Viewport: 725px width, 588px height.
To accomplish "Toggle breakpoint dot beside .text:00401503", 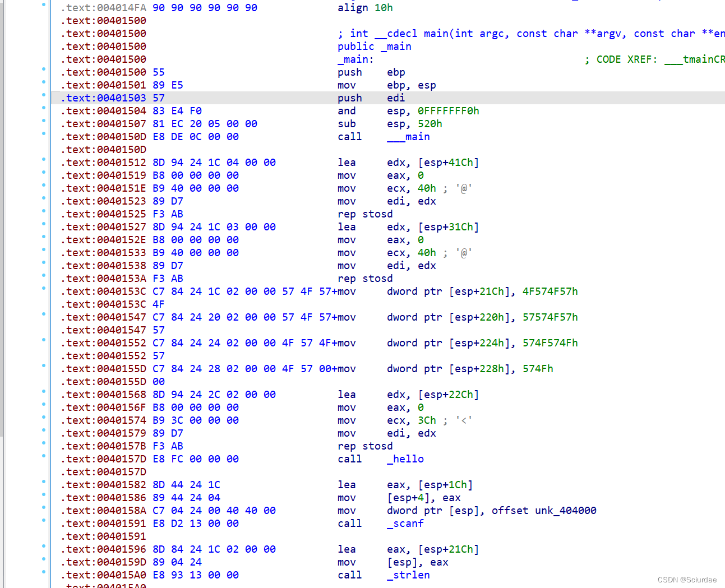I will 44,95.
